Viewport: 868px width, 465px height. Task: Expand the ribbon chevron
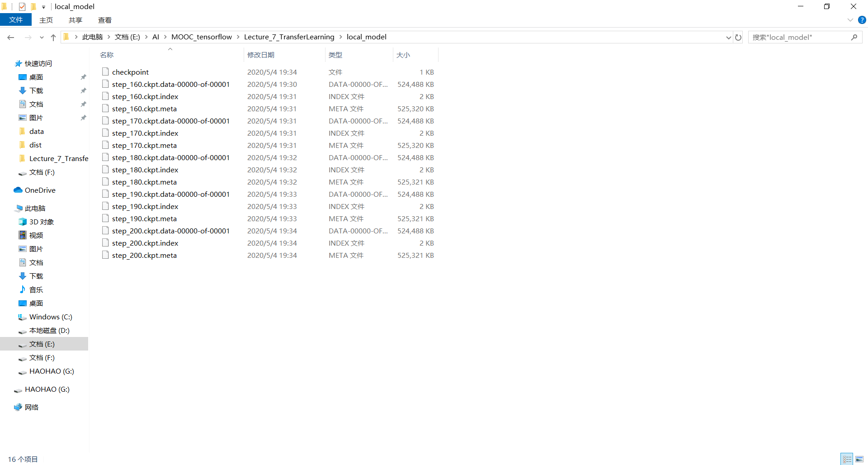pos(850,20)
